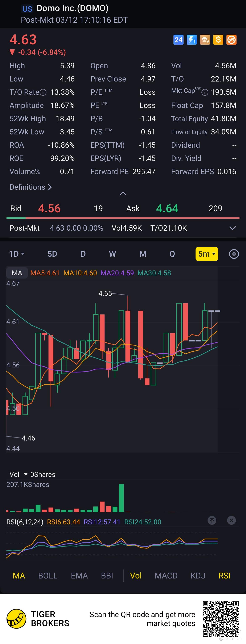Tap the Forward EPS 0.016 value

point(227,171)
